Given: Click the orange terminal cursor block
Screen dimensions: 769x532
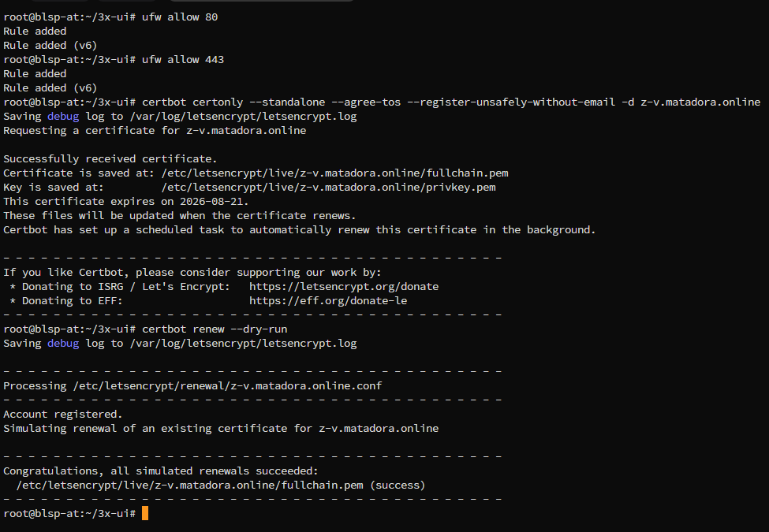Looking at the screenshot, I should point(145,513).
